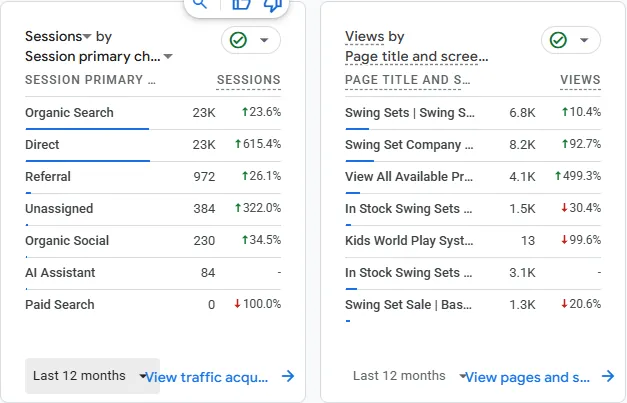
Task: Click the thumbs up feedback icon
Action: 242,4
